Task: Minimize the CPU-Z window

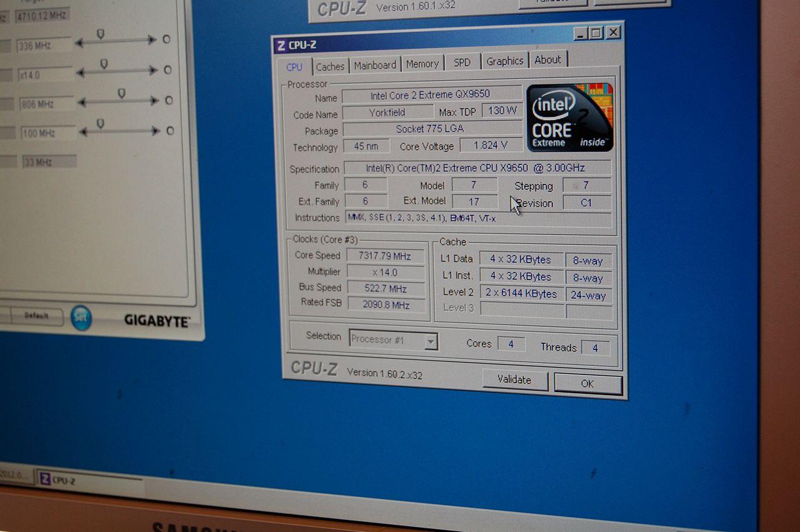Action: click(581, 33)
